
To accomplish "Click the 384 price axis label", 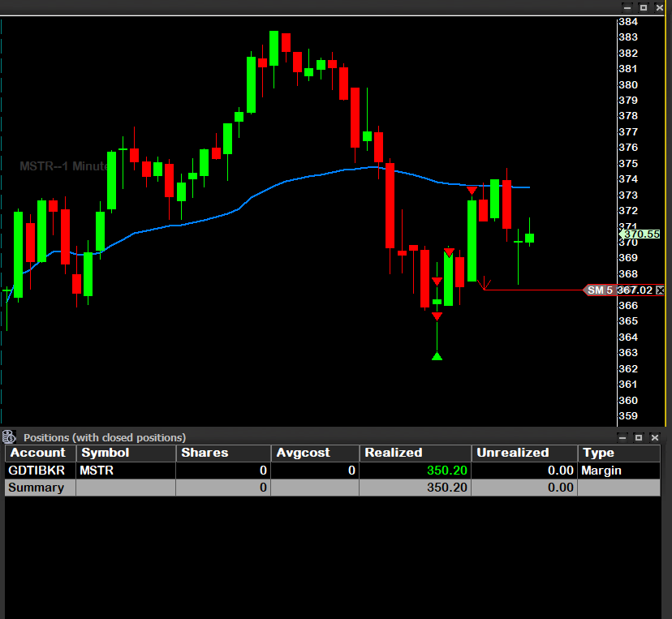I will [628, 21].
